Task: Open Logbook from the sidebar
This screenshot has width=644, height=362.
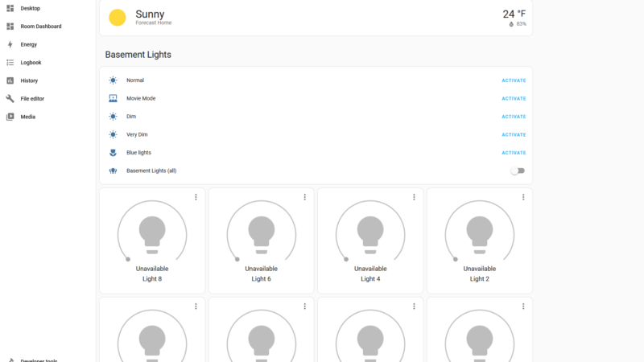Action: (31, 63)
